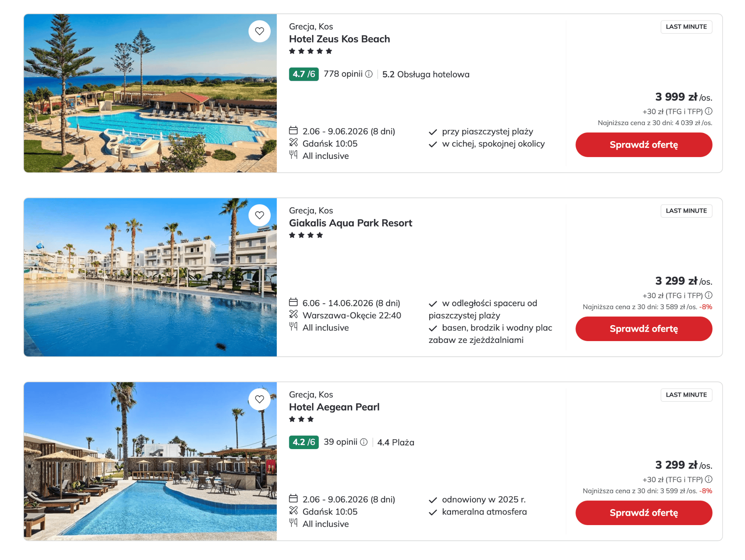This screenshot has height=560, width=745.
Task: Click info icon next to 39 opinii
Action: 364,442
